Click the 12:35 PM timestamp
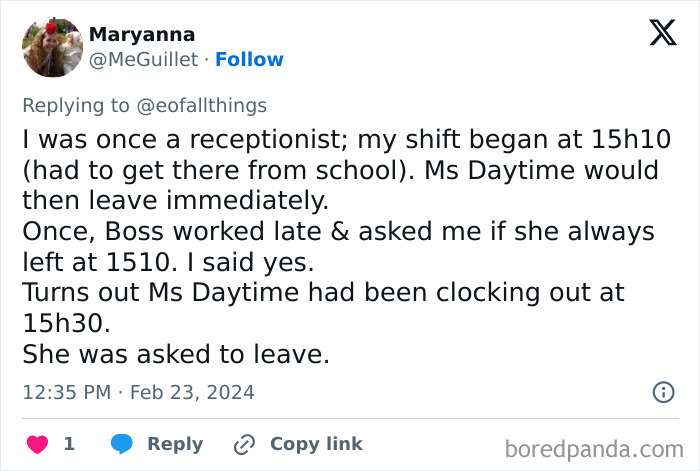This screenshot has width=700, height=471. click(x=66, y=392)
